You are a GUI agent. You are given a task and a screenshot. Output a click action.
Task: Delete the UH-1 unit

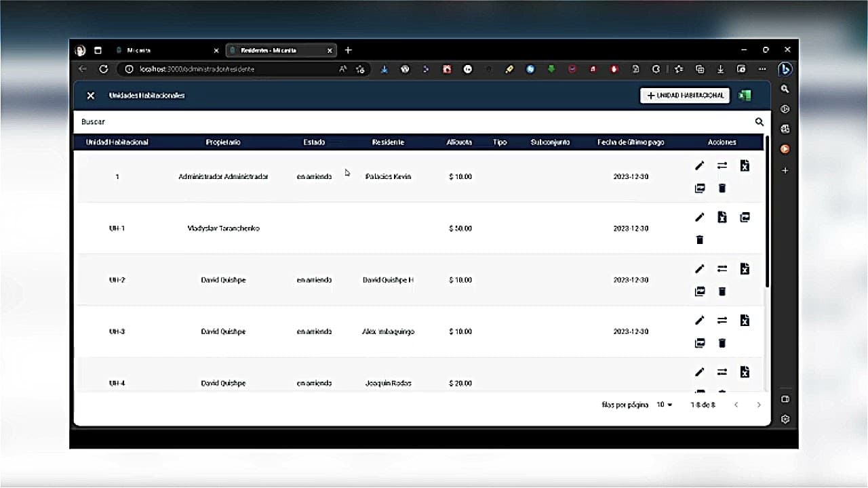pos(700,239)
